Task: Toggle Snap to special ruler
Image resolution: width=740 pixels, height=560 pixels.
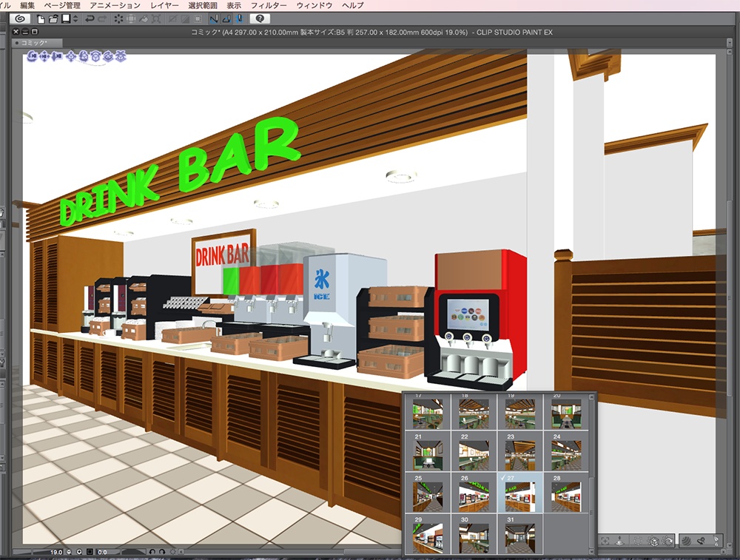Action: coord(226,19)
